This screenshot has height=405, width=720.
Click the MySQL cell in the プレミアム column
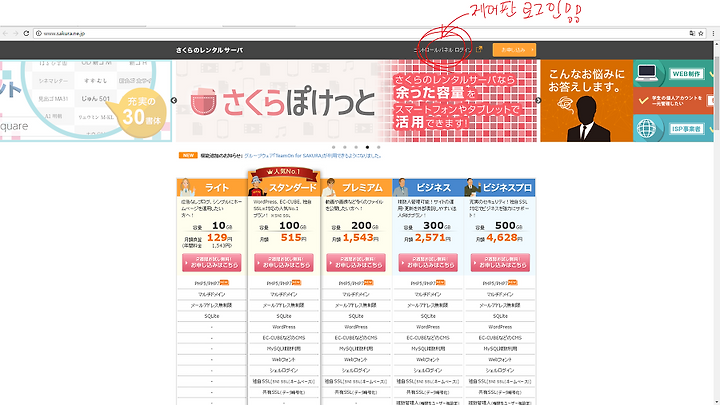[356, 349]
